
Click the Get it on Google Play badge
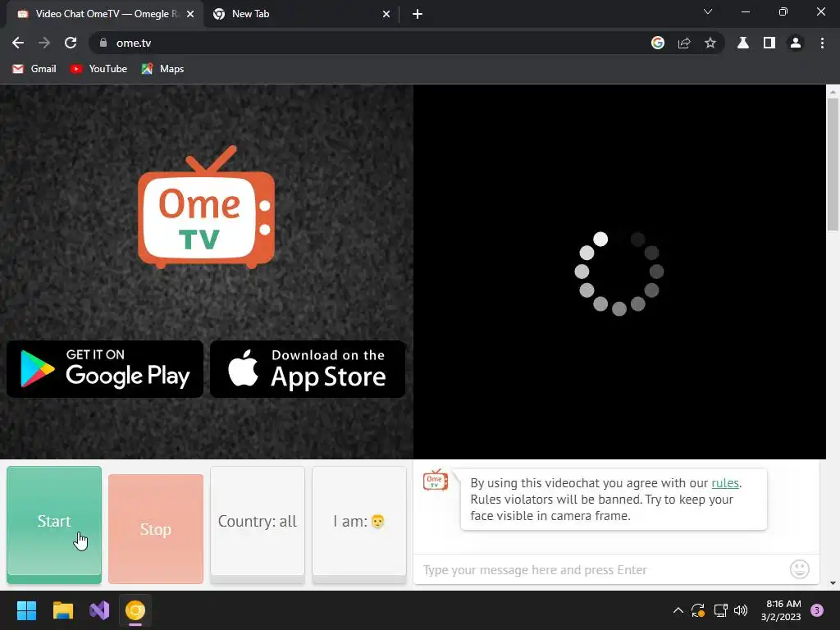[x=105, y=369]
